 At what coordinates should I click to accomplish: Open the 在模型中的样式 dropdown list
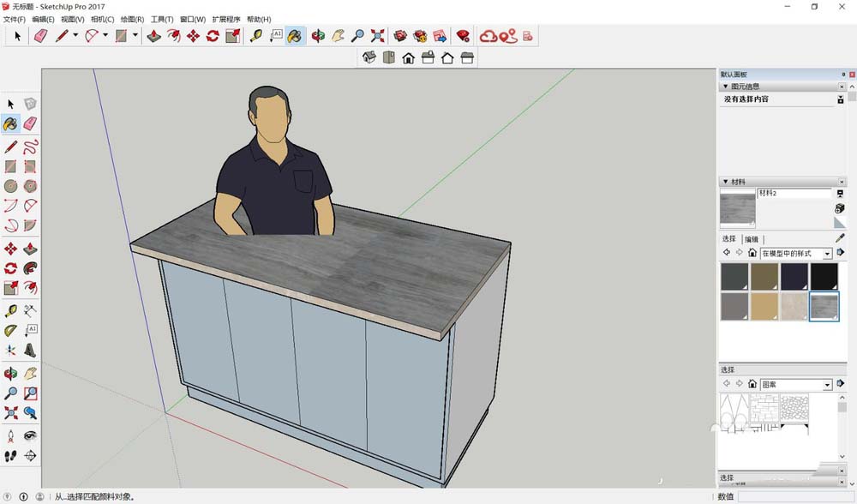coord(827,254)
